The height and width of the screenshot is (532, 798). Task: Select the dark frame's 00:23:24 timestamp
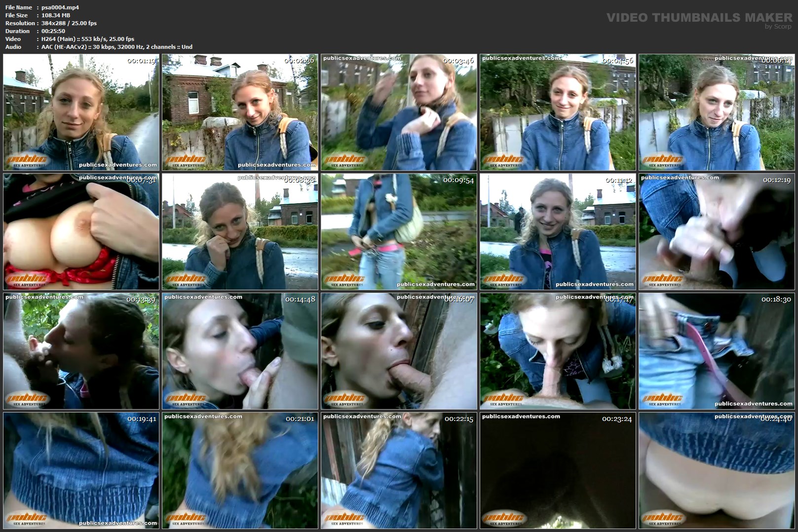(x=617, y=419)
